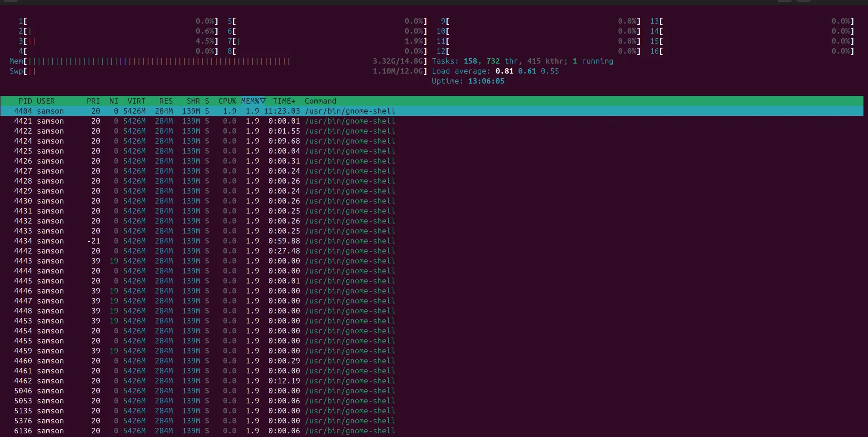The image size is (868, 437).
Task: Select process row with PID 5046
Action: 204,391
